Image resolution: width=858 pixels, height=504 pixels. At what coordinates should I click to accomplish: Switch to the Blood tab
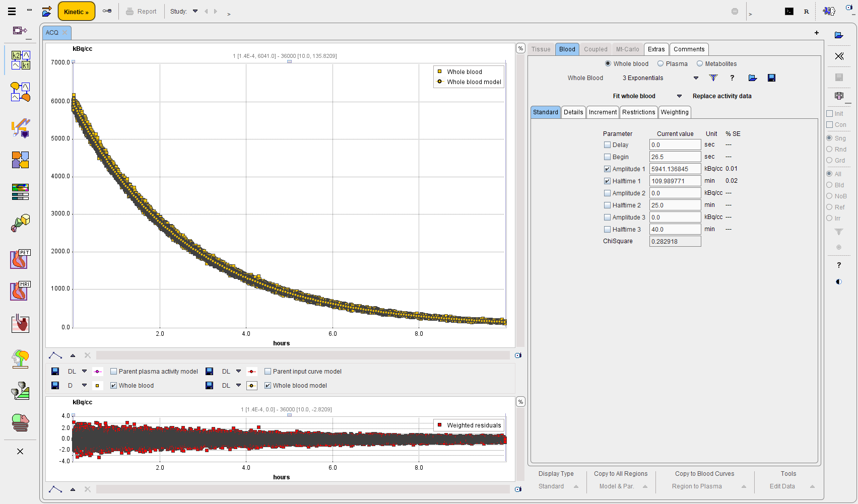(x=567, y=49)
